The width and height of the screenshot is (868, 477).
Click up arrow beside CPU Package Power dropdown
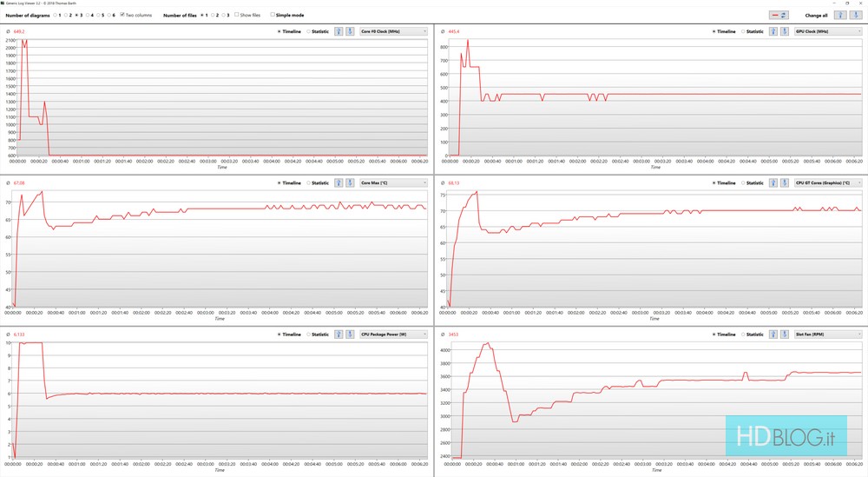339,334
